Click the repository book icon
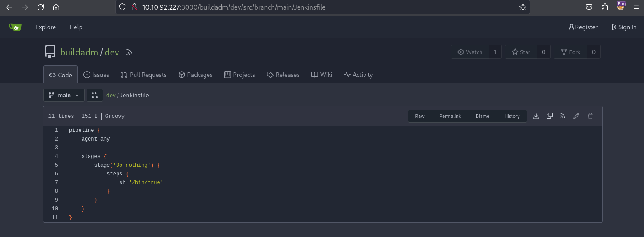 [x=50, y=52]
